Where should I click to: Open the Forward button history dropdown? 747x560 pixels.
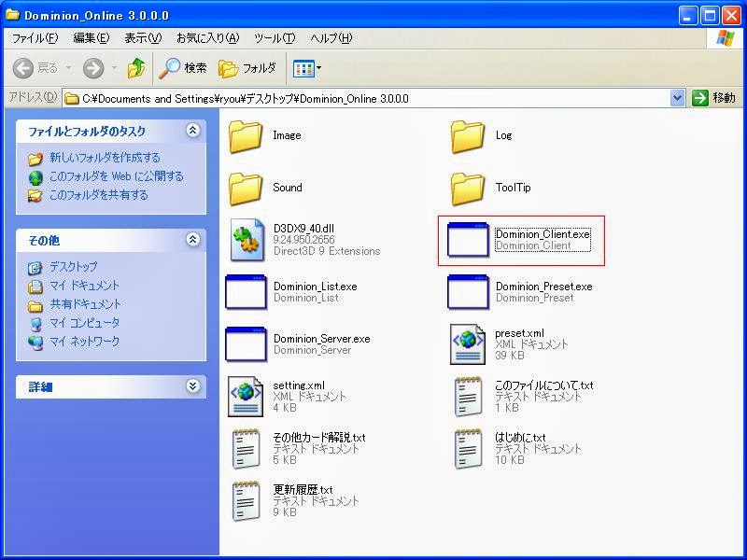tap(114, 68)
